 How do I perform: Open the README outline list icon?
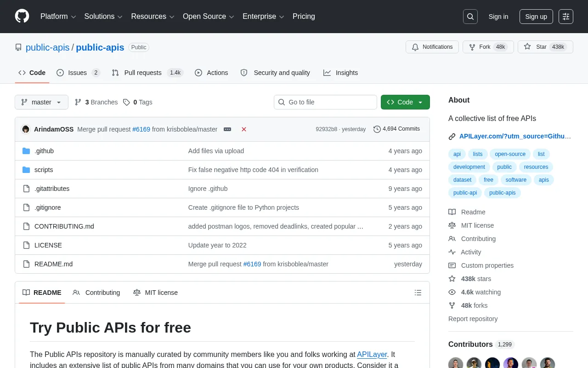click(418, 293)
